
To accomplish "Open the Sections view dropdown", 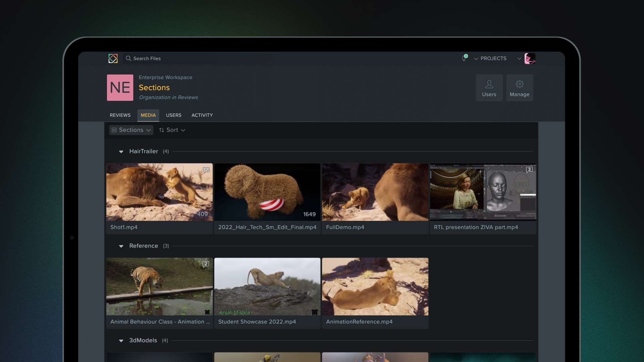I will tap(131, 130).
